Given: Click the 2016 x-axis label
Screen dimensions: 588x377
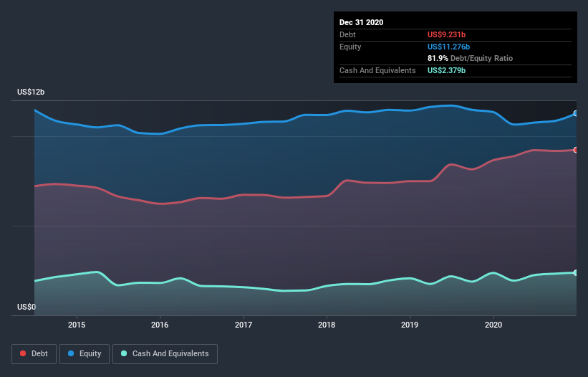Looking at the screenshot, I should coord(160,325).
